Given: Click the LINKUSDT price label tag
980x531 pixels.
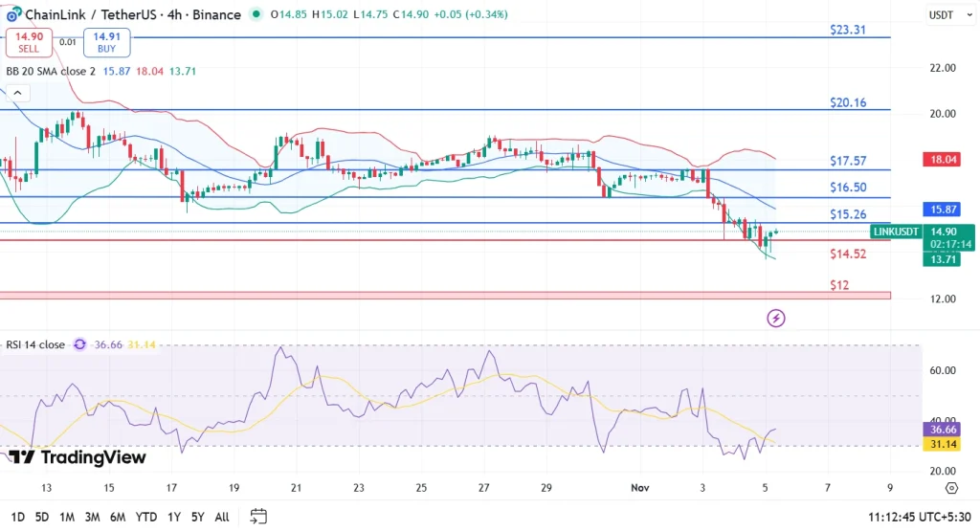Looking at the screenshot, I should click(x=897, y=232).
